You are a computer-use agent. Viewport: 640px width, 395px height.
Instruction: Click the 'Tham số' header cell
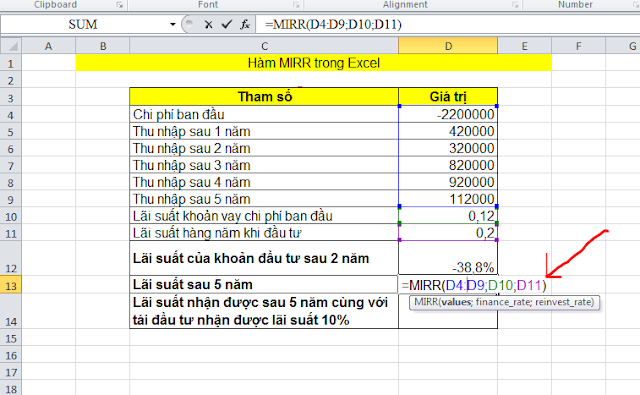[264, 97]
